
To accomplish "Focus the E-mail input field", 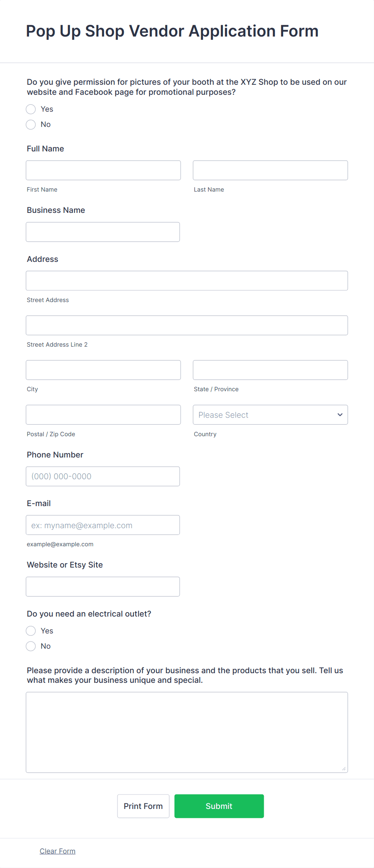I will click(103, 525).
